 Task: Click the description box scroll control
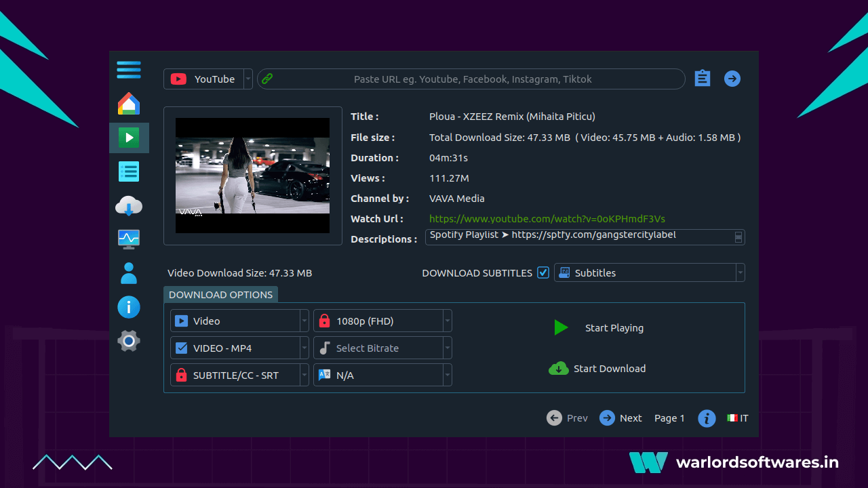tap(738, 237)
